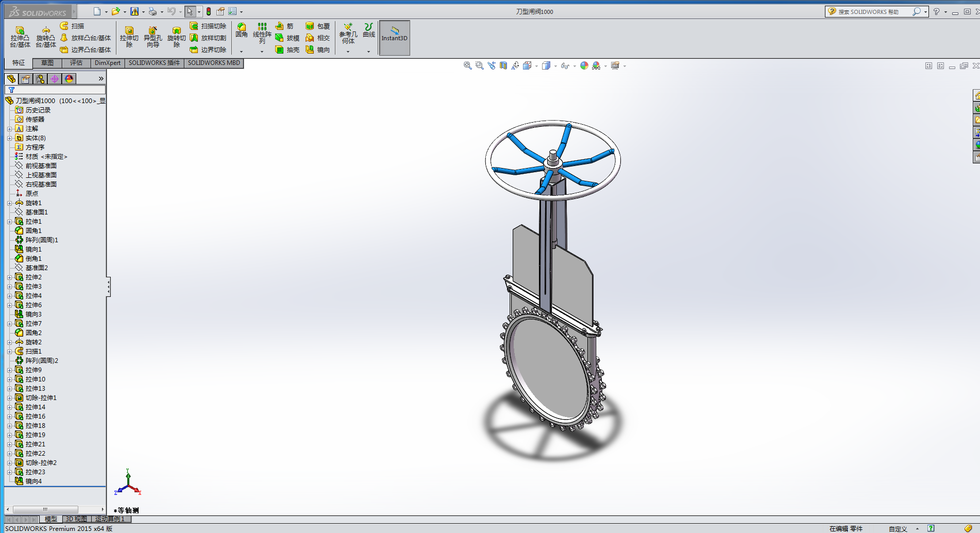Click the 扫描切除 swept cut button
The image size is (980, 533).
point(208,26)
